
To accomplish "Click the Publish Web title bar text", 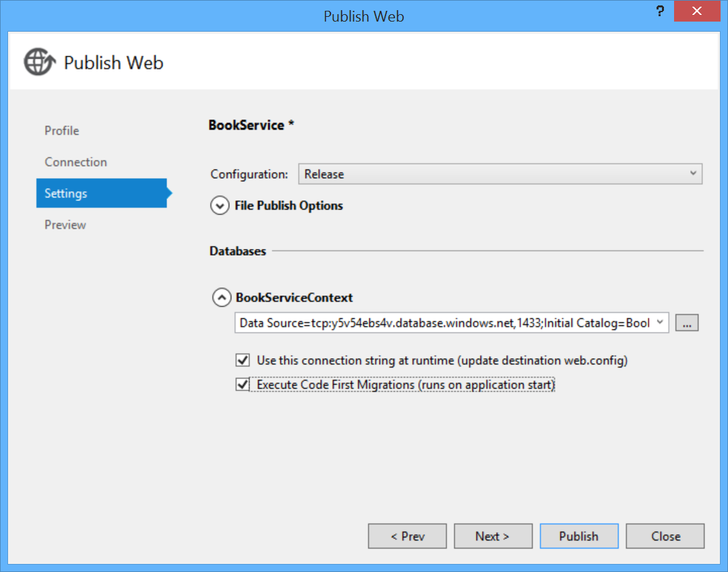I will [x=364, y=16].
